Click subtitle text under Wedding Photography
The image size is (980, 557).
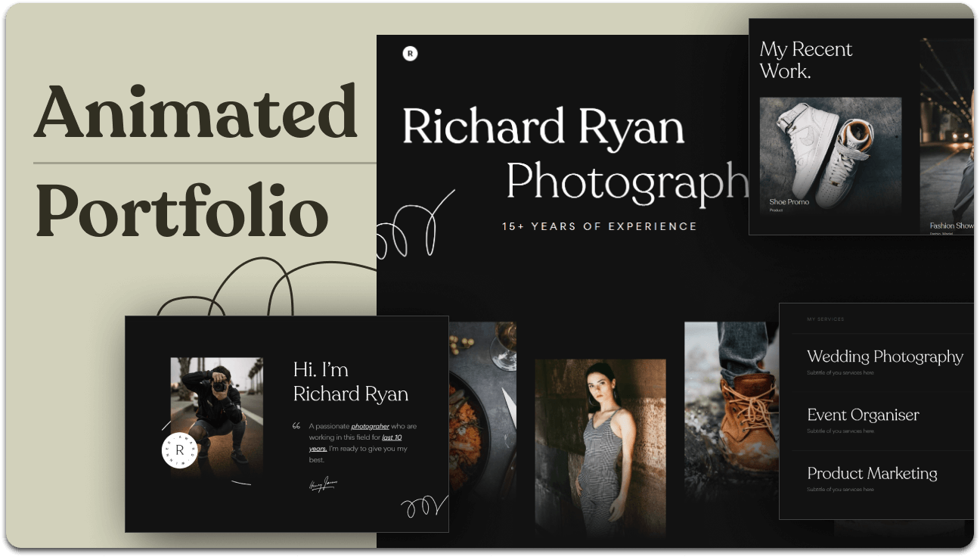(840, 373)
